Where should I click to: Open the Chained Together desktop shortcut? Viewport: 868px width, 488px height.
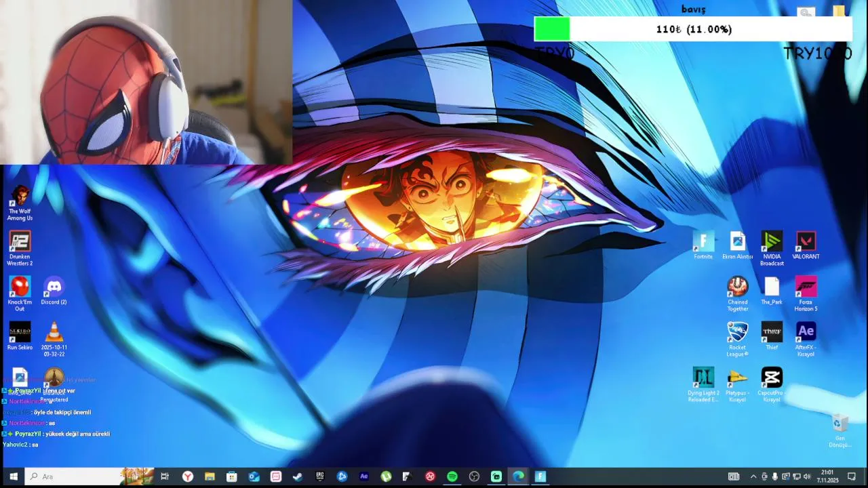pos(737,294)
